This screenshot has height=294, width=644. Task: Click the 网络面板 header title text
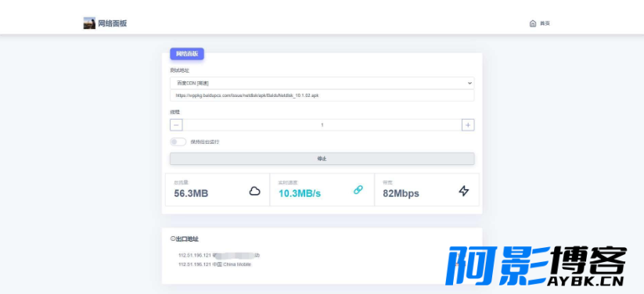pyautogui.click(x=113, y=23)
